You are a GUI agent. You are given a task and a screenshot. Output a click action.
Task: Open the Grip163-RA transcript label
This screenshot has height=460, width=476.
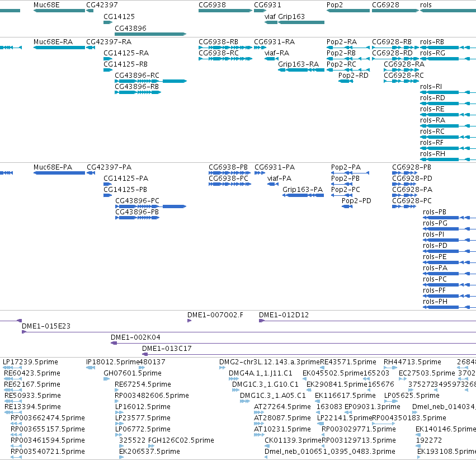click(299, 64)
